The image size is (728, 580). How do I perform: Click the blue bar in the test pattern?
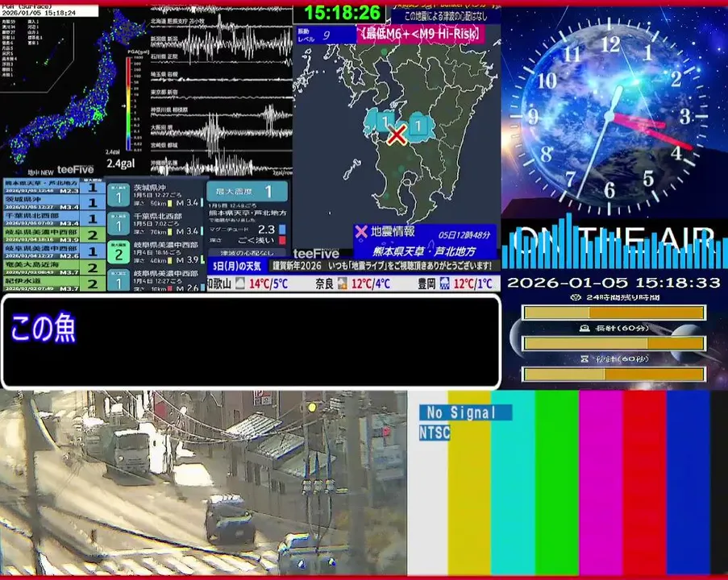pyautogui.click(x=688, y=483)
